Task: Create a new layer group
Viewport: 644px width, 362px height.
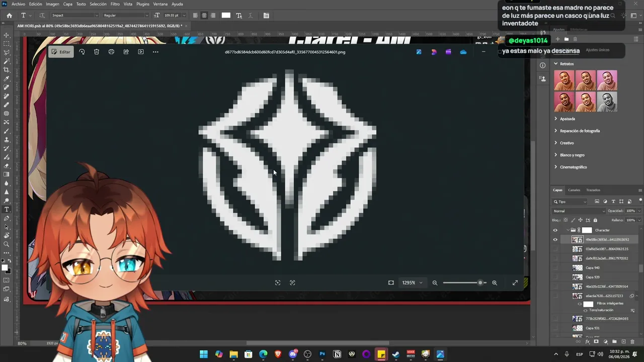Action: (x=614, y=342)
